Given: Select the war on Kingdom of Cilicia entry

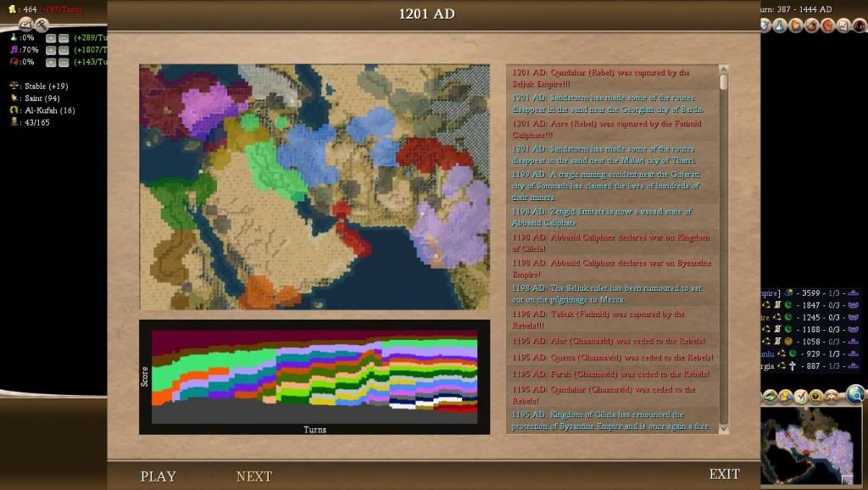Looking at the screenshot, I should [x=612, y=242].
